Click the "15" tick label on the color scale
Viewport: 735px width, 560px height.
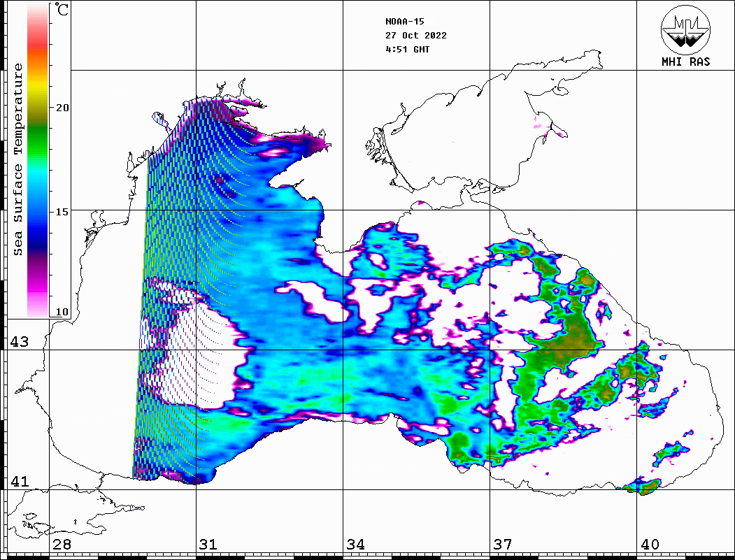[x=62, y=212]
